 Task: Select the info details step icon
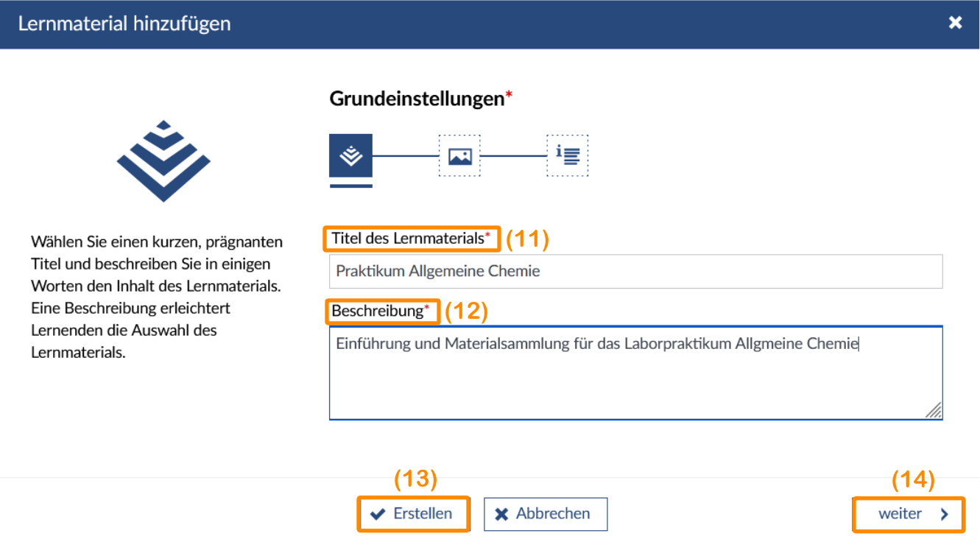(567, 155)
